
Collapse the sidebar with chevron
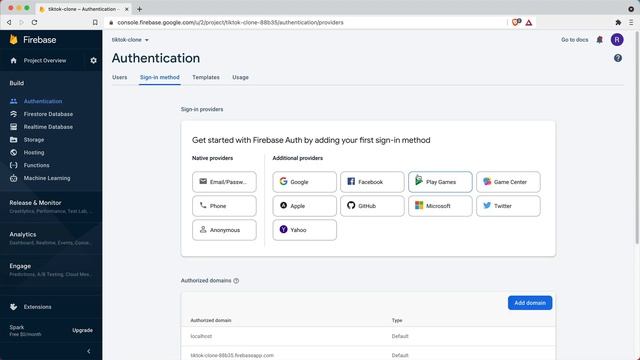click(x=89, y=351)
